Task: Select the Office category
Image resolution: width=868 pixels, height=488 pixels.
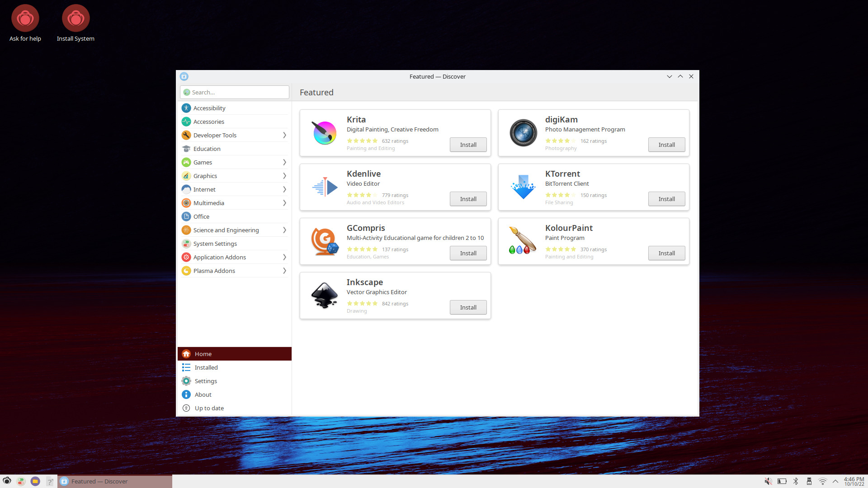Action: [201, 216]
